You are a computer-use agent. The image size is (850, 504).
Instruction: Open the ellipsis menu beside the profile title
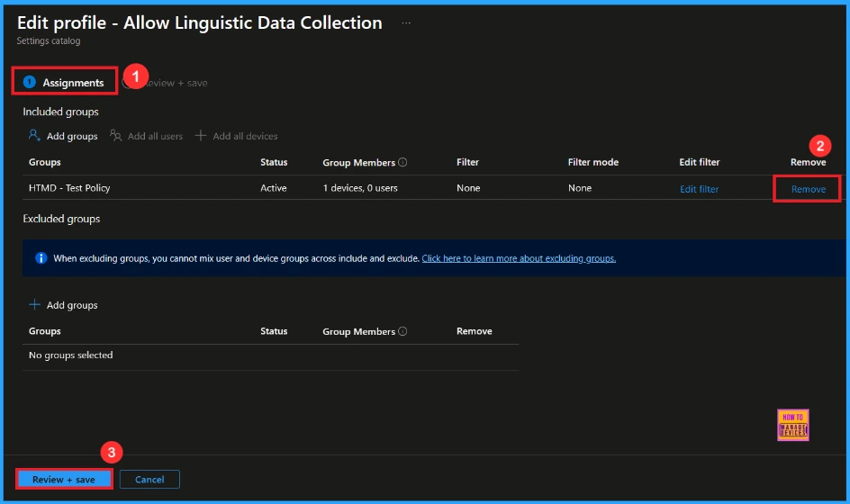pos(406,23)
